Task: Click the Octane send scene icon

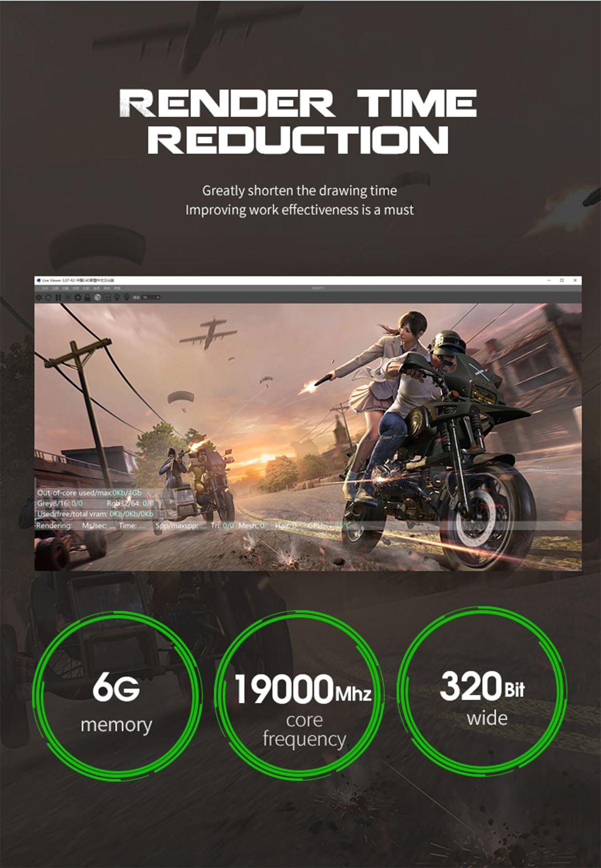Action: click(39, 297)
